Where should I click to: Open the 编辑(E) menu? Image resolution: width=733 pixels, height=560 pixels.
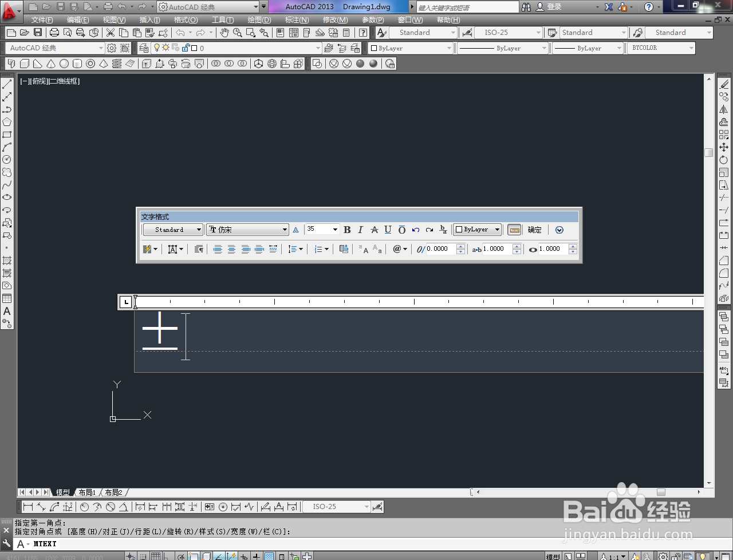(x=78, y=20)
